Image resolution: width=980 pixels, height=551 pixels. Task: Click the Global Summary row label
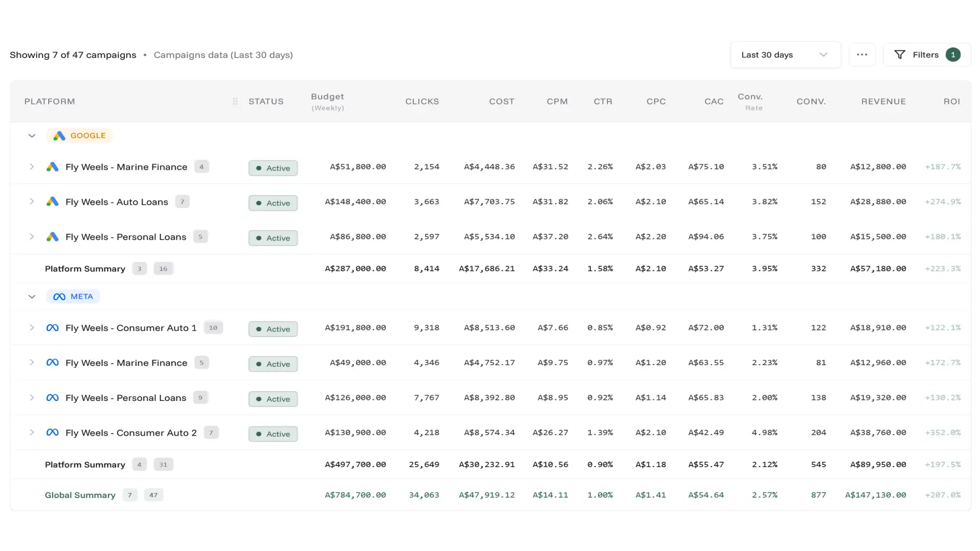[80, 495]
